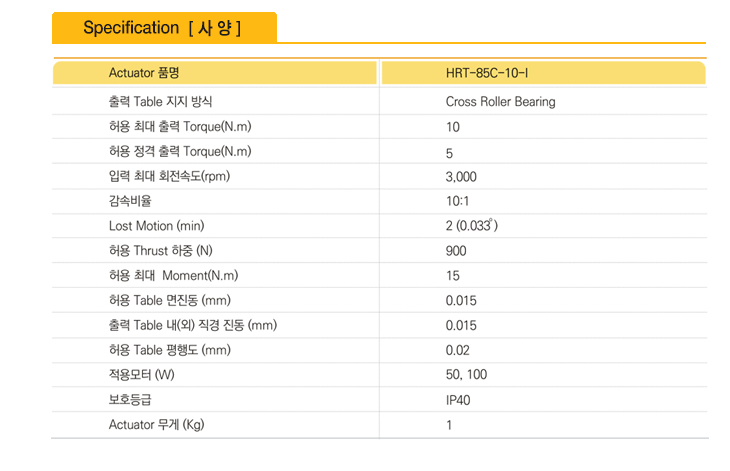Select the 3,000 rpm value
The height and width of the screenshot is (471, 730).
click(x=461, y=177)
